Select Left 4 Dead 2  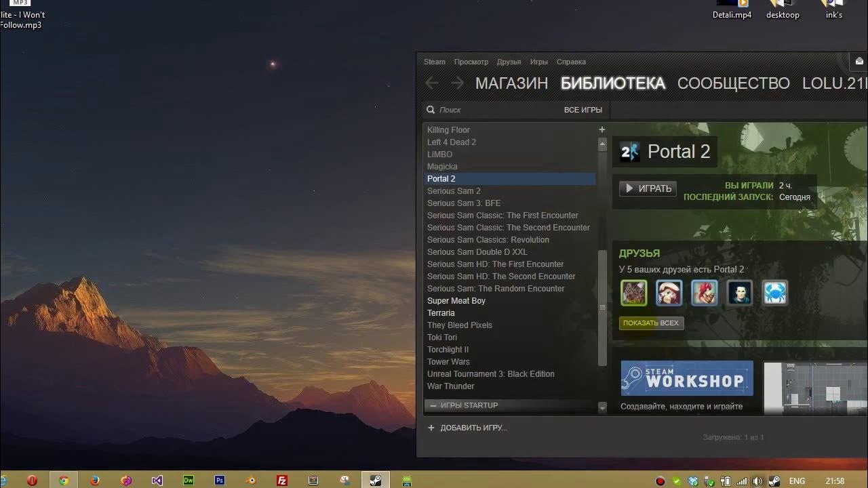point(452,142)
